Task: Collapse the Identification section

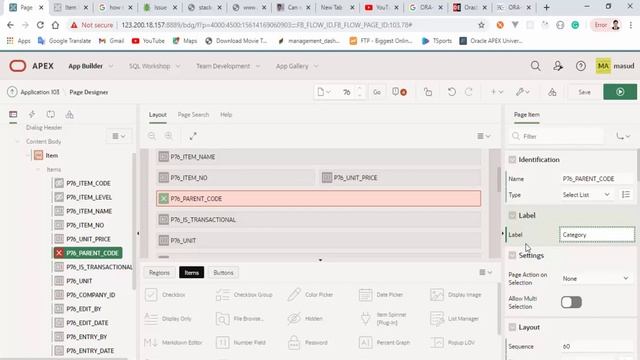Action: pyautogui.click(x=512, y=160)
